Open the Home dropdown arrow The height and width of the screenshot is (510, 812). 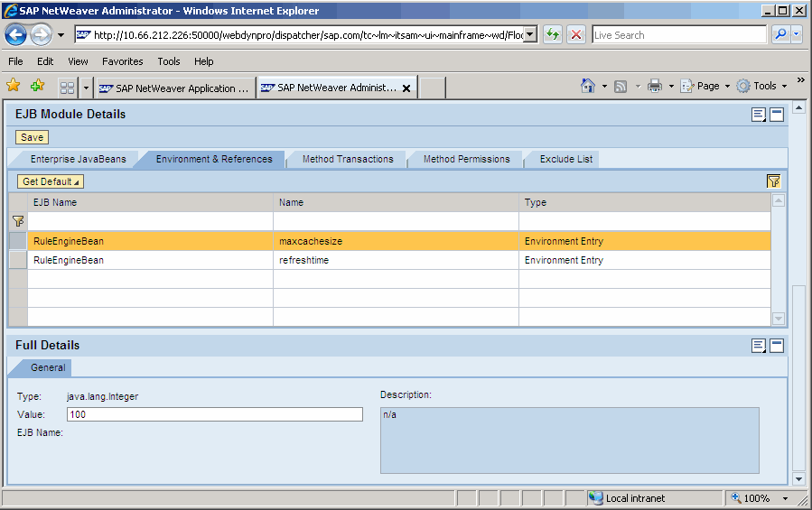click(604, 86)
